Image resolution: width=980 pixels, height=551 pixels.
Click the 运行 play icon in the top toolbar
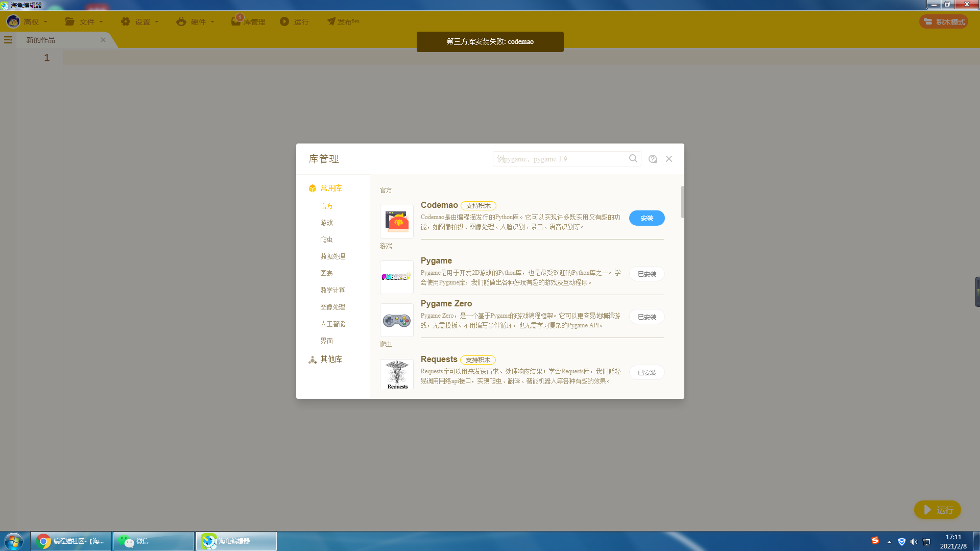coord(284,21)
